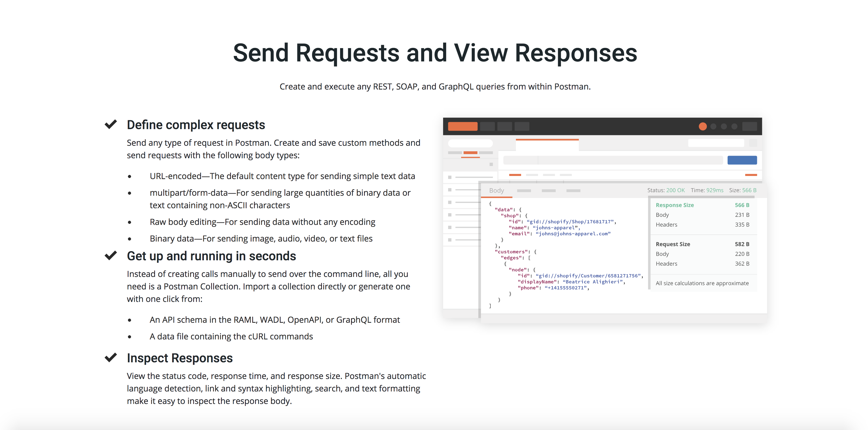The height and width of the screenshot is (430, 868).
Task: Click the blue Send button in the mockup
Action: pos(742,160)
